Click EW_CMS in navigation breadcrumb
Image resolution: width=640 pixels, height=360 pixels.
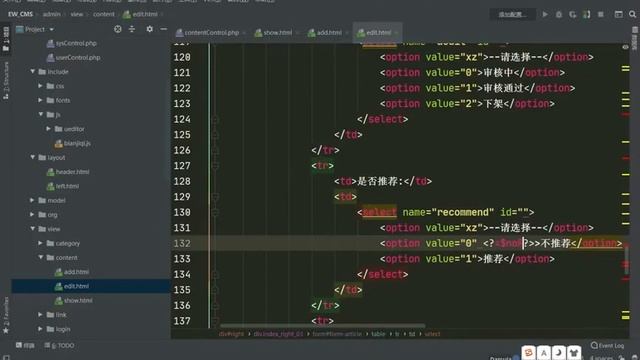click(20, 14)
